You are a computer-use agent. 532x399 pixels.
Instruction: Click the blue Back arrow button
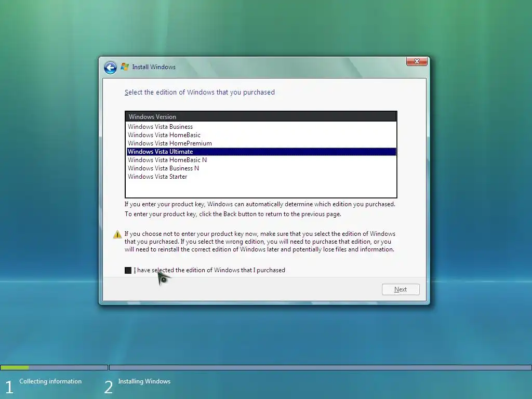coord(110,68)
